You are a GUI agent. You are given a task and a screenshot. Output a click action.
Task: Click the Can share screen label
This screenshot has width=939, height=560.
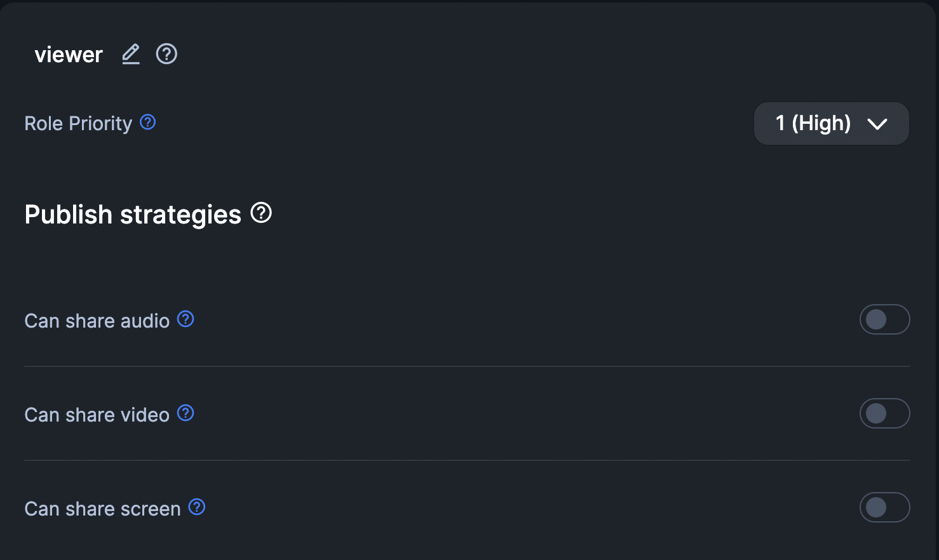(x=102, y=509)
